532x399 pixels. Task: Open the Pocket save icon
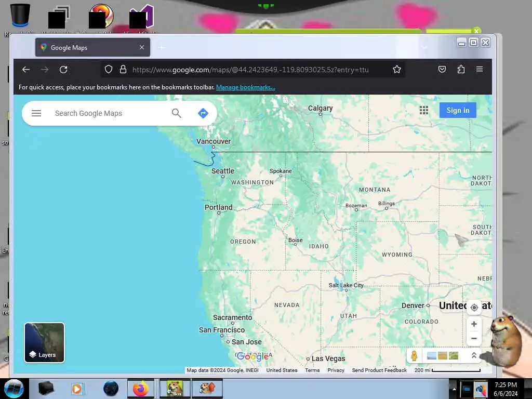tap(442, 70)
